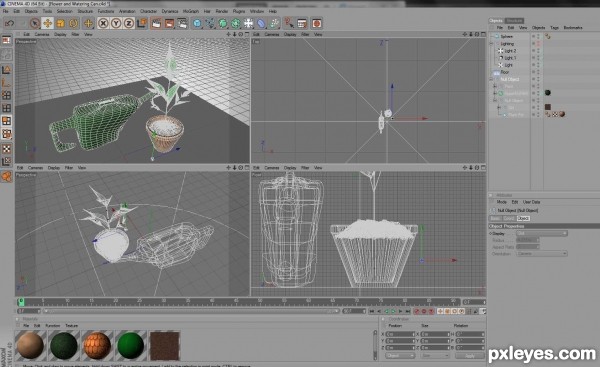Render the active view

[156, 23]
